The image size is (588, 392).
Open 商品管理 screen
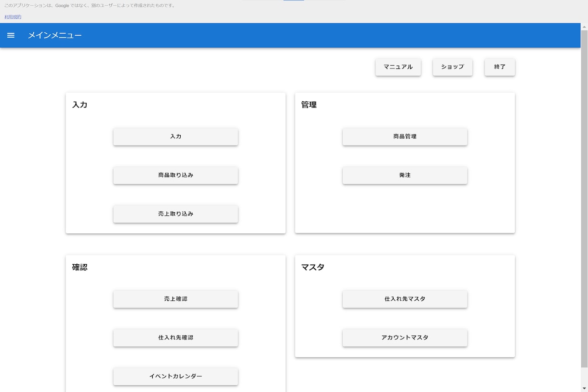coord(405,136)
